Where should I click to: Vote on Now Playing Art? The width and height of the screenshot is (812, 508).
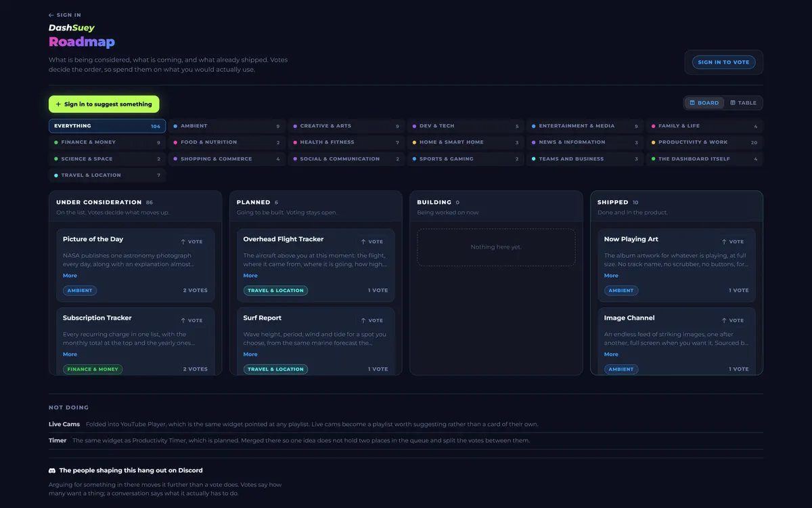point(733,242)
